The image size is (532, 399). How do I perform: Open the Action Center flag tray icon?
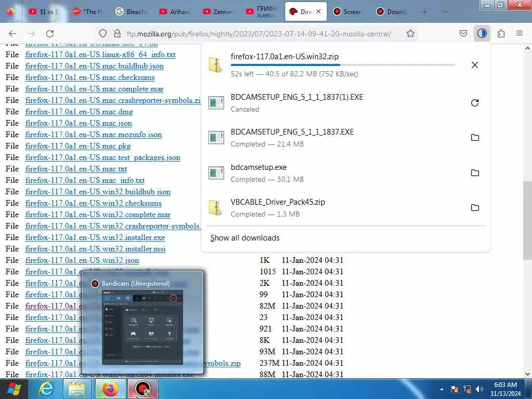455,389
